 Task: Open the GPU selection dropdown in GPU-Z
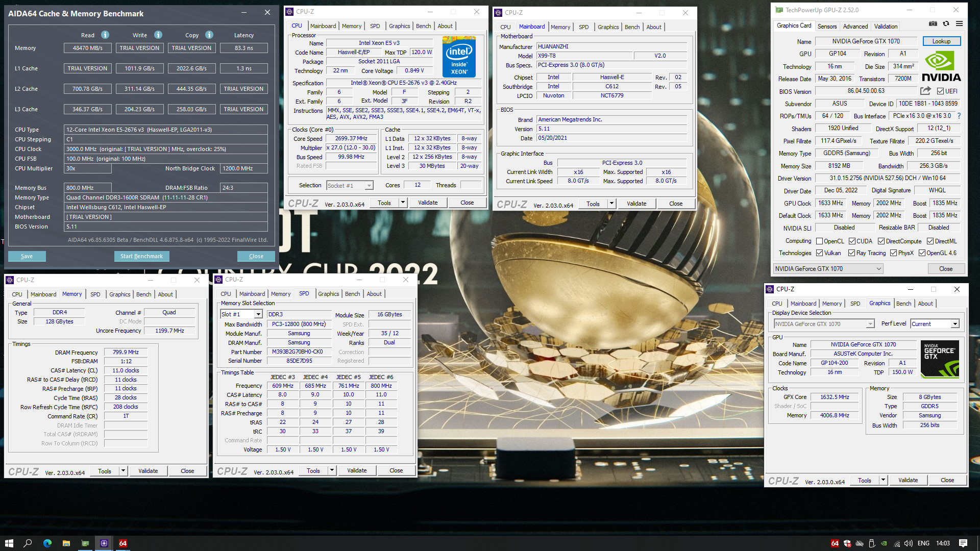828,269
